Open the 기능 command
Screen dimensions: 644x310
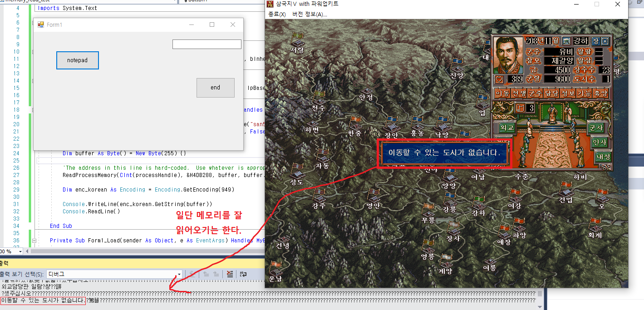pos(584,93)
